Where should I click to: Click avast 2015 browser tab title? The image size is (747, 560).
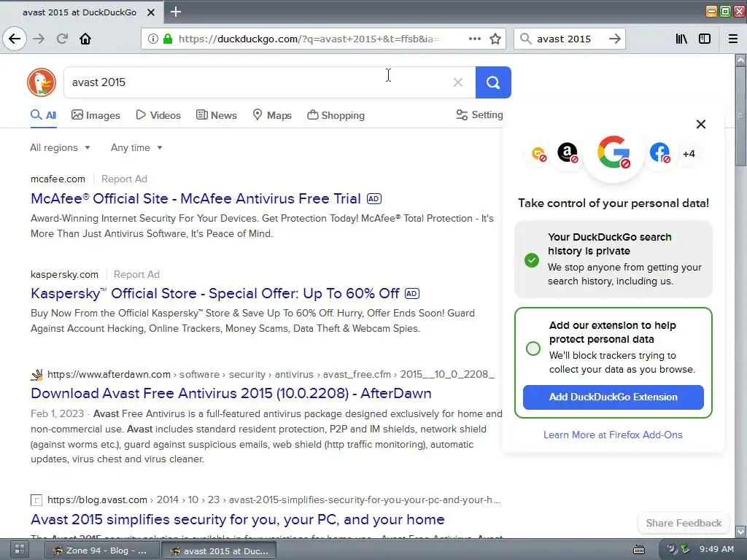pyautogui.click(x=80, y=12)
